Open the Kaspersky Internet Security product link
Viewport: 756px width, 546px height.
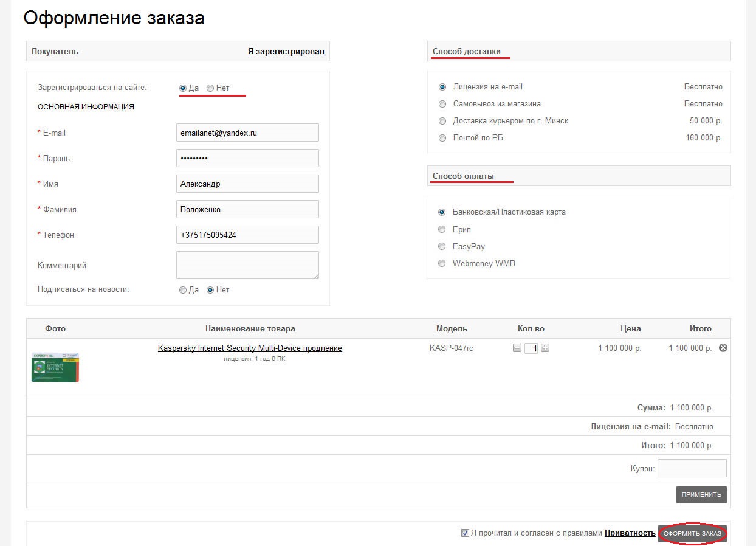[x=250, y=348]
